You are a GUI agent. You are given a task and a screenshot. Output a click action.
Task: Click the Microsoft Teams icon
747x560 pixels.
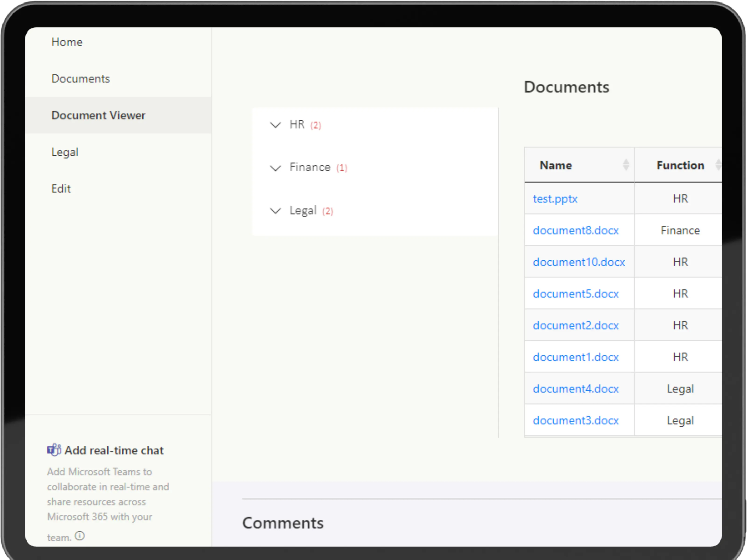pyautogui.click(x=54, y=450)
